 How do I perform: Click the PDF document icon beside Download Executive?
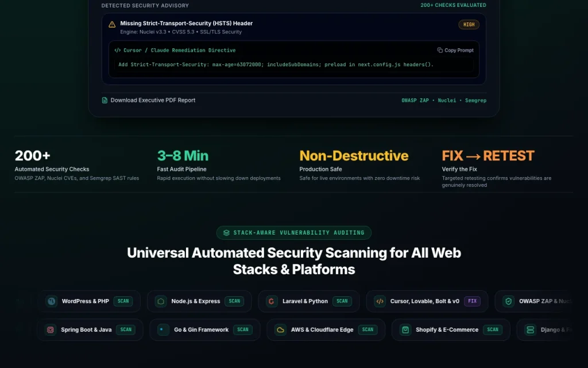coord(105,100)
